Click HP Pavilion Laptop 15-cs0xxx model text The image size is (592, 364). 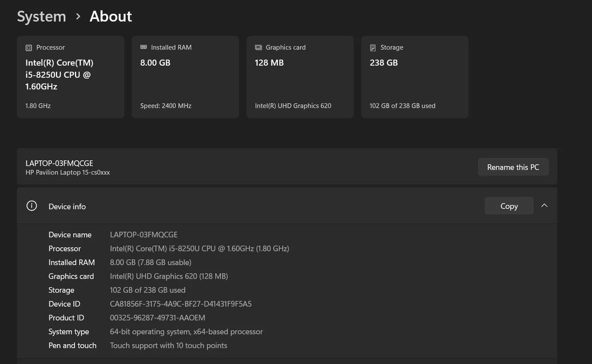[68, 172]
